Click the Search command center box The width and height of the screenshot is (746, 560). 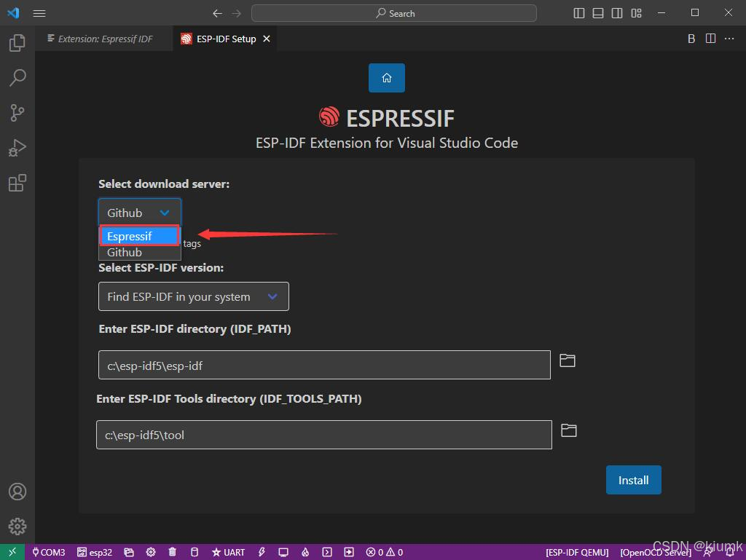(394, 13)
